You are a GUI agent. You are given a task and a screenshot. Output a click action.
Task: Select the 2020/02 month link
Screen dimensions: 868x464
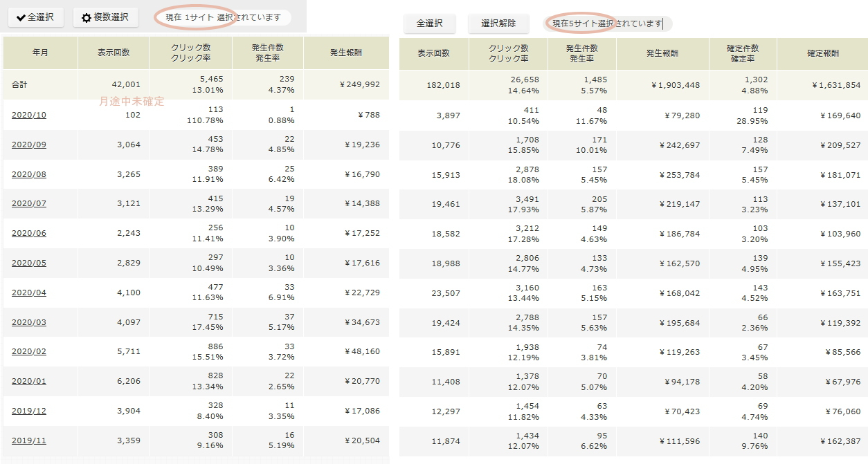(29, 351)
